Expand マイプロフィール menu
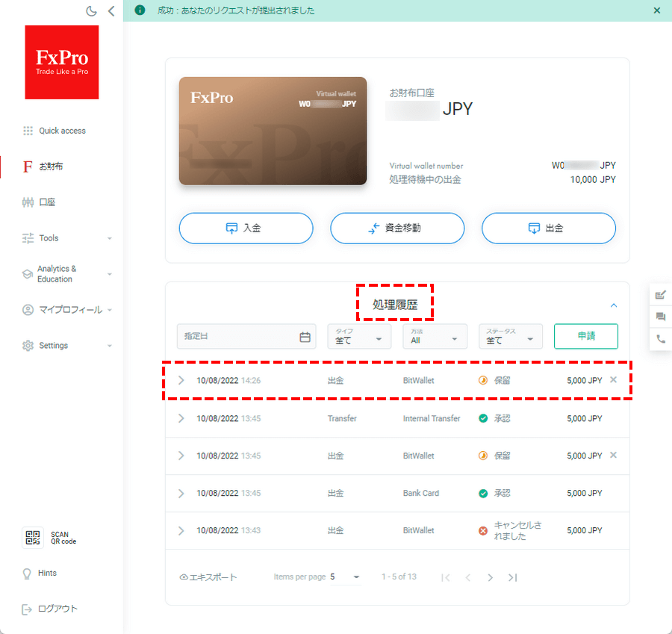Screen dimensions: 672x634 (67, 309)
